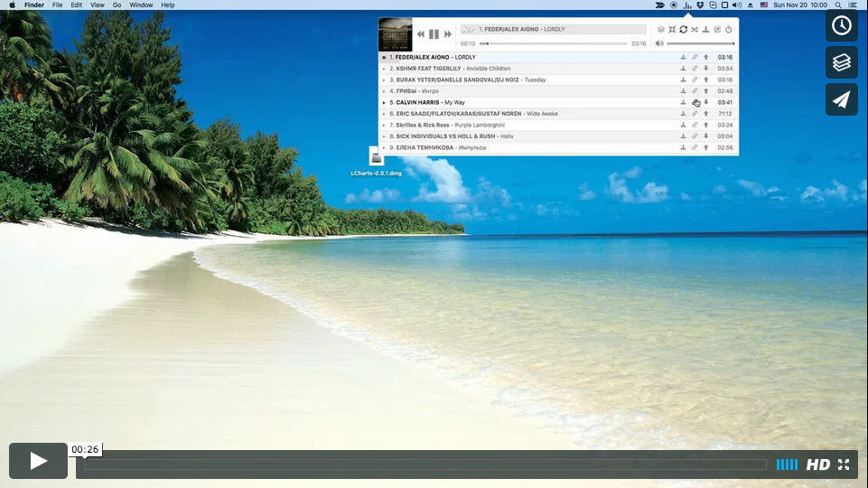Click the now-playing title field showing LORDLY
This screenshot has width=868, height=488.
tap(553, 29)
